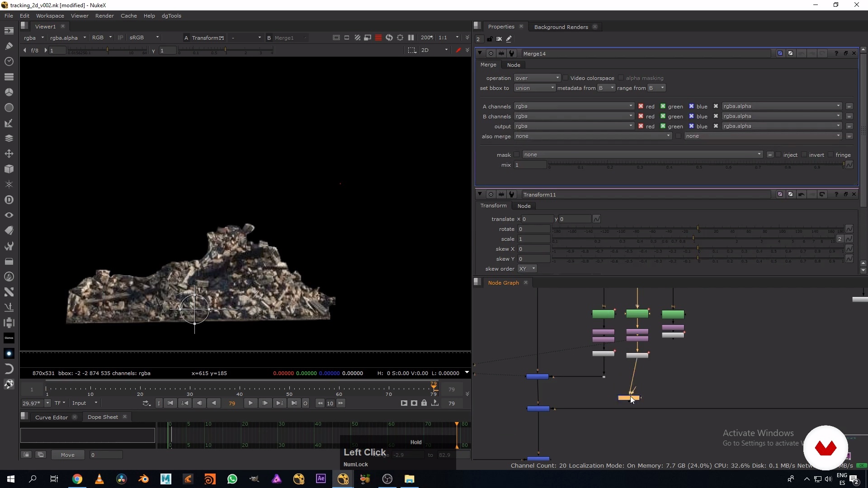Open the mask none dropdown
The height and width of the screenshot is (488, 868).
pos(642,155)
